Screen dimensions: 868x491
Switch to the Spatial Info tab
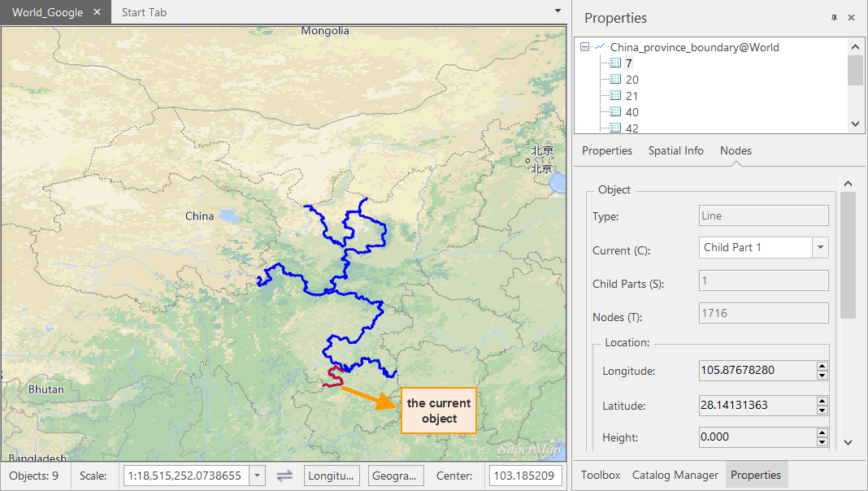click(675, 150)
